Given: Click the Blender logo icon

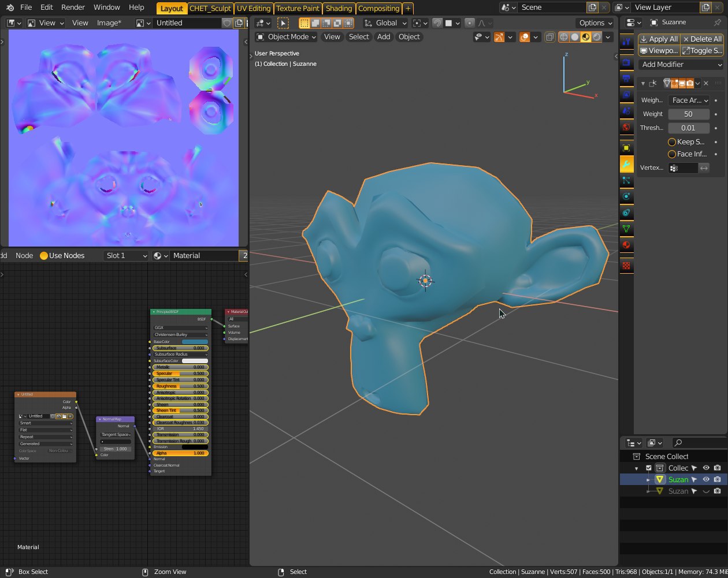Looking at the screenshot, I should pos(10,8).
